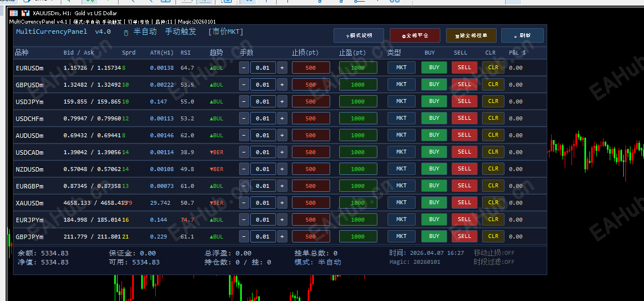Decrease the EURUSDm lot size with minus
The image size is (644, 301).
coord(244,68)
